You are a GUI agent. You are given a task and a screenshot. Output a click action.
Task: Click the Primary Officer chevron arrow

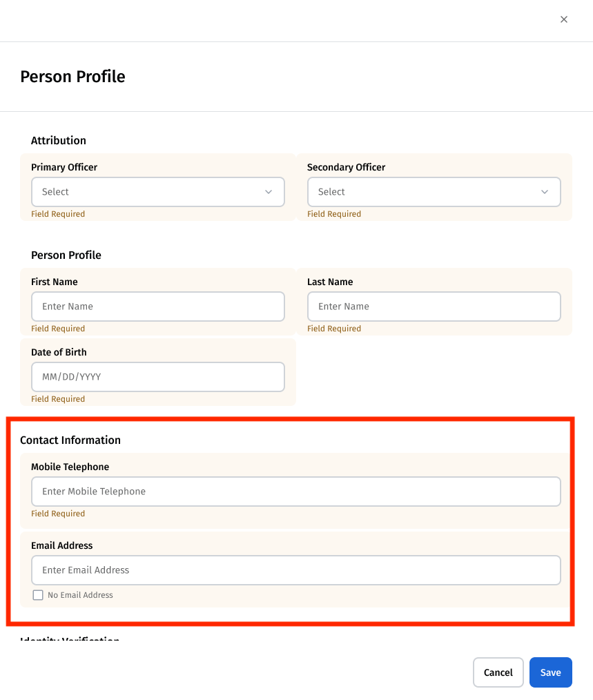269,192
